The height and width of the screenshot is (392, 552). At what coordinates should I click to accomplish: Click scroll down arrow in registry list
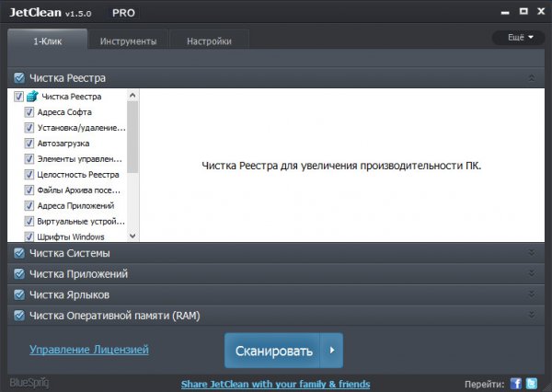click(132, 236)
